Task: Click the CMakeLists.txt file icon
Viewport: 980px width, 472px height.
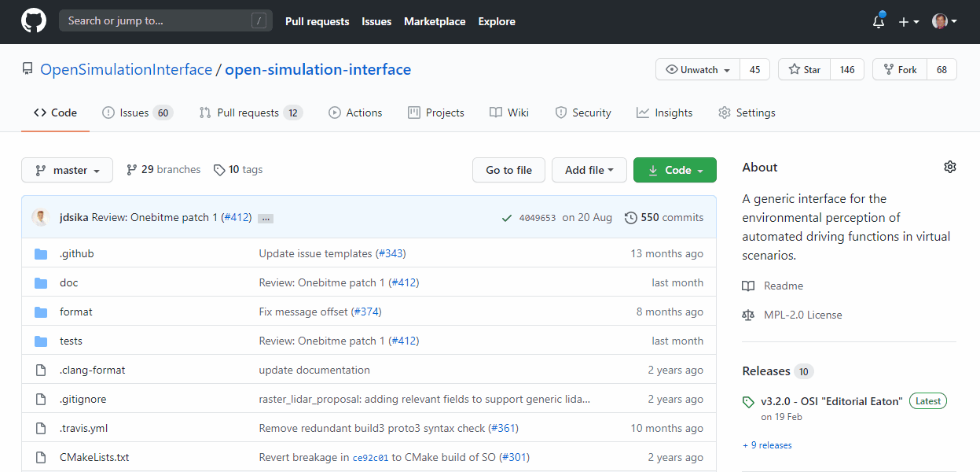Action: click(41, 458)
